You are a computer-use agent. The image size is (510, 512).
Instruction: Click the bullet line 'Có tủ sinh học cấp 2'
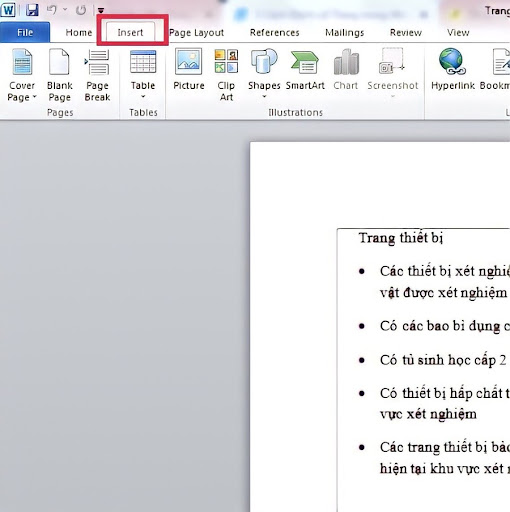(443, 360)
